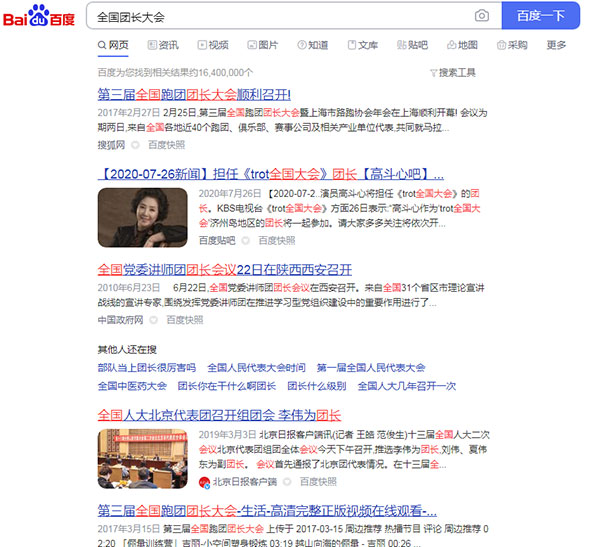Click the 百度一下 search button

coord(540,16)
